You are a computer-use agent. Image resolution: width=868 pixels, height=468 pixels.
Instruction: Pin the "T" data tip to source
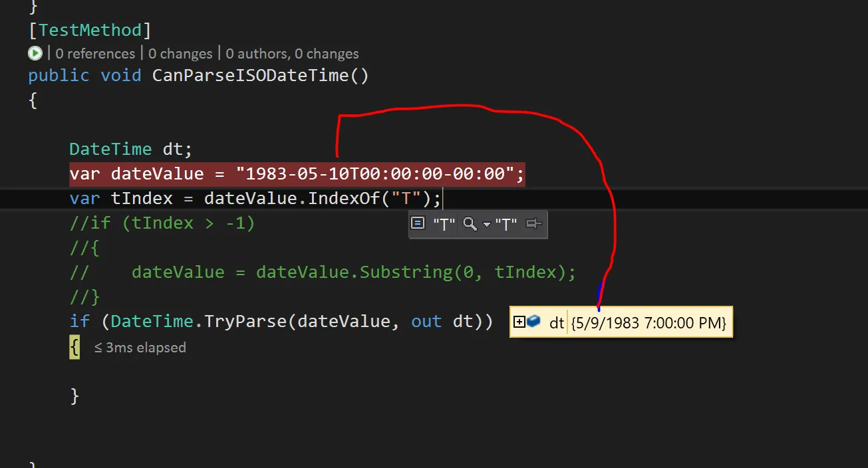tap(533, 224)
